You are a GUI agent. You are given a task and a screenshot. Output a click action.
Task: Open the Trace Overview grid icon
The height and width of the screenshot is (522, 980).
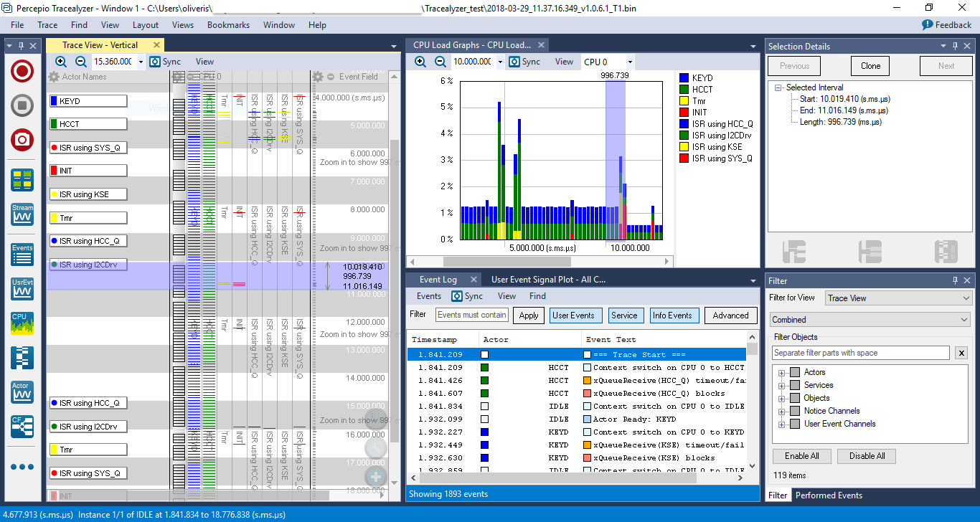tap(22, 180)
